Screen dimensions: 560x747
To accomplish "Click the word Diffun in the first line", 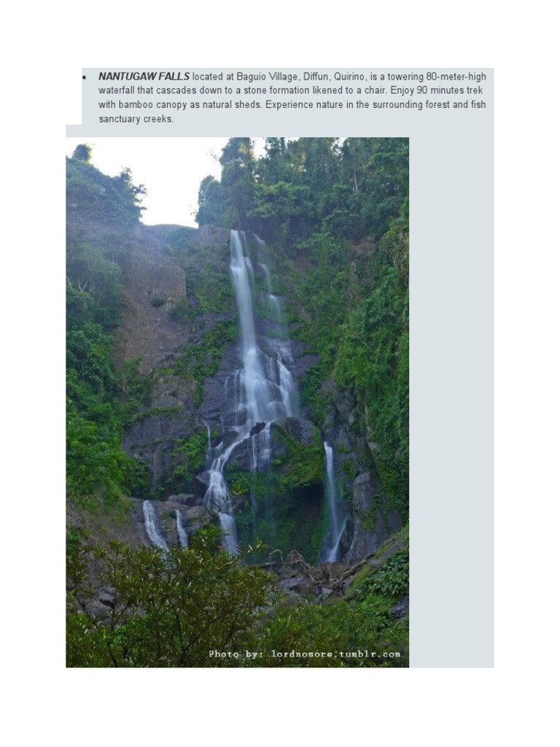I will [x=316, y=77].
